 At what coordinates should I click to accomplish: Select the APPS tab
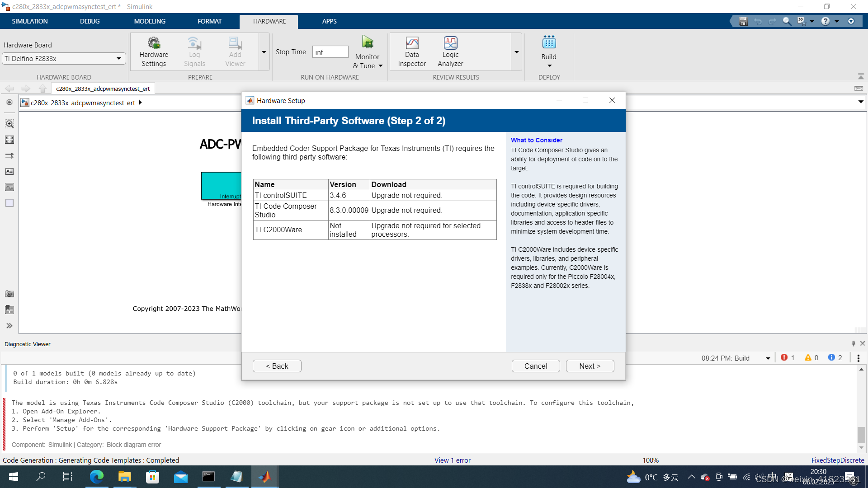[329, 21]
